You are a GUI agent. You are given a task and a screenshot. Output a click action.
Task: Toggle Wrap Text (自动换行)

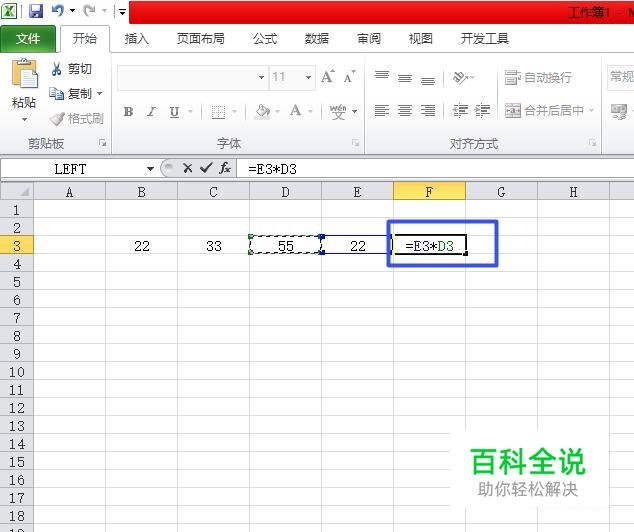(x=538, y=77)
